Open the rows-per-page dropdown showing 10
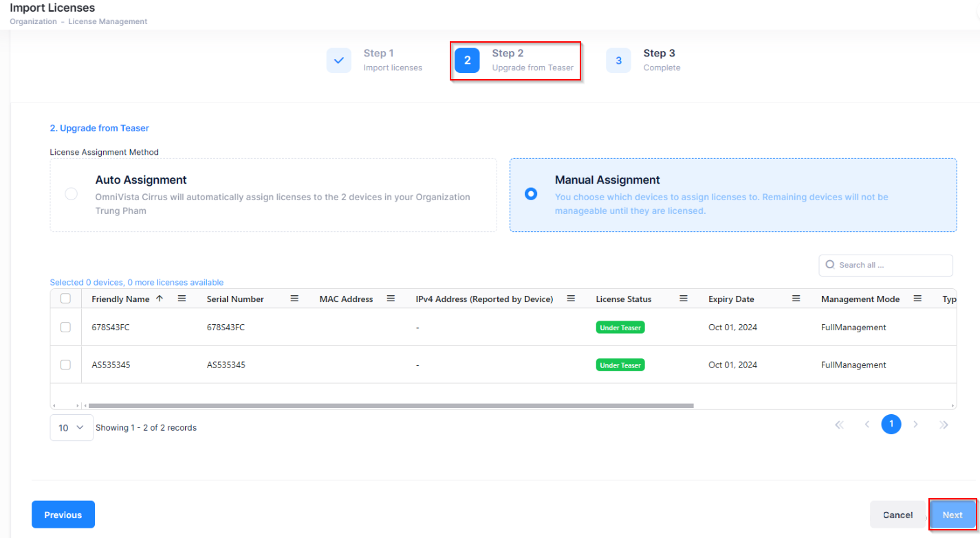 pyautogui.click(x=72, y=427)
